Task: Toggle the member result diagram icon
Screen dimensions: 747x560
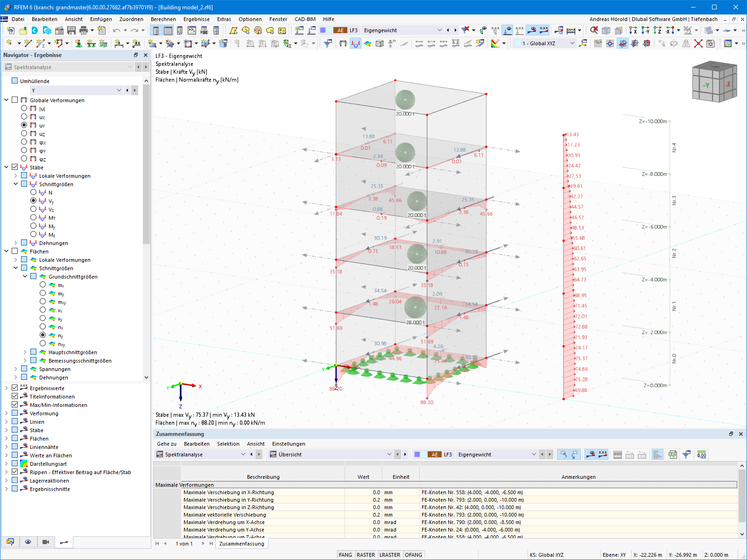Action: coord(356,43)
